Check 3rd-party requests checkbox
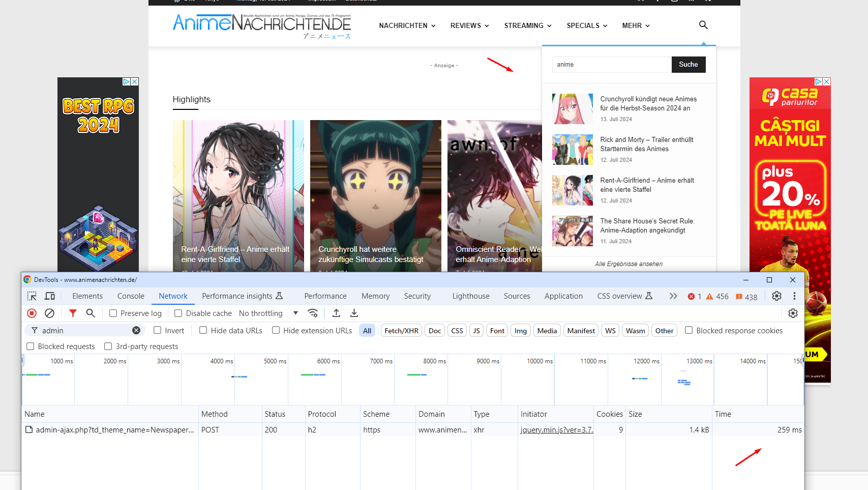The height and width of the screenshot is (490, 868). point(108,347)
